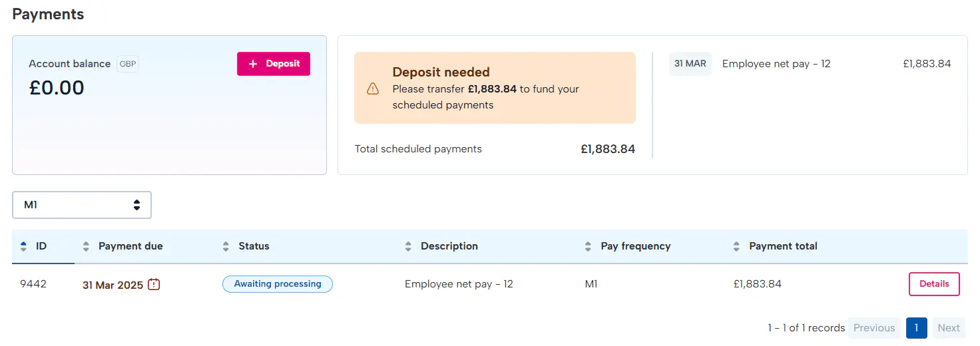This screenshot has height=346, width=980.
Task: Open the M1 pay frequency dropdown
Action: [82, 205]
